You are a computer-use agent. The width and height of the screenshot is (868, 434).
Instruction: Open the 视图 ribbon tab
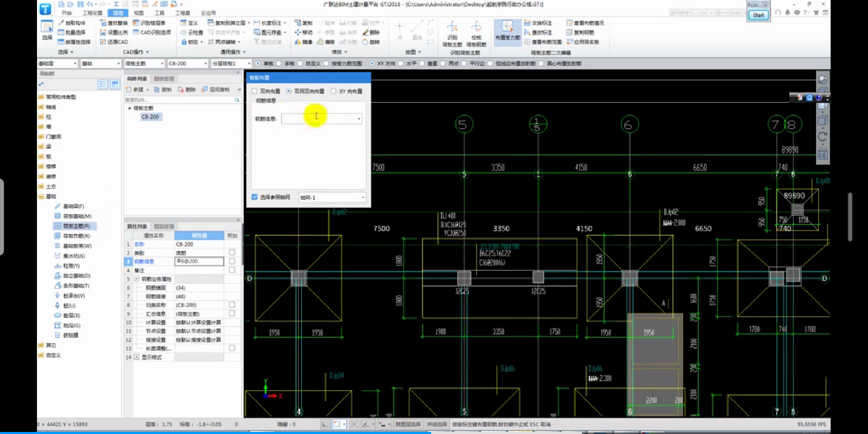click(x=139, y=13)
